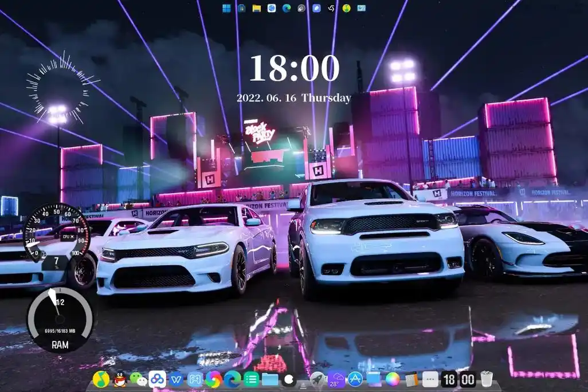This screenshot has height=392, width=588.
Task: Open the key-shaped search utility on top bar
Action: tap(301, 8)
